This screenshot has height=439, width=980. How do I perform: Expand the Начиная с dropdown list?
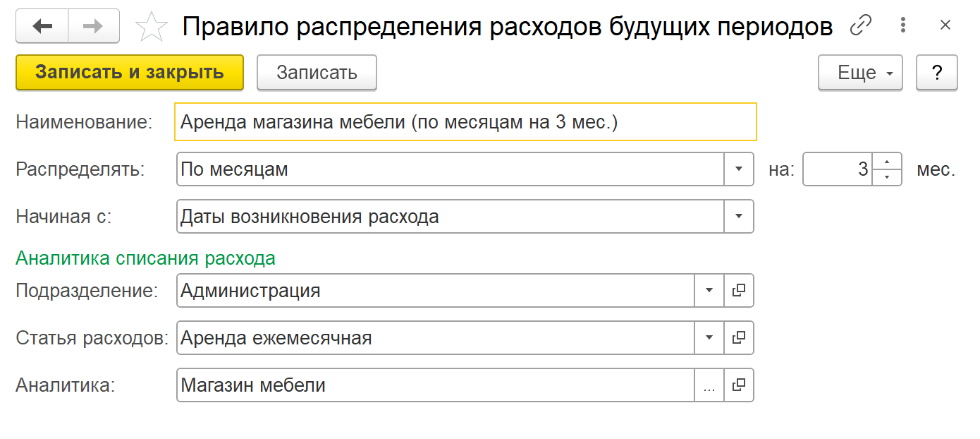(x=739, y=217)
